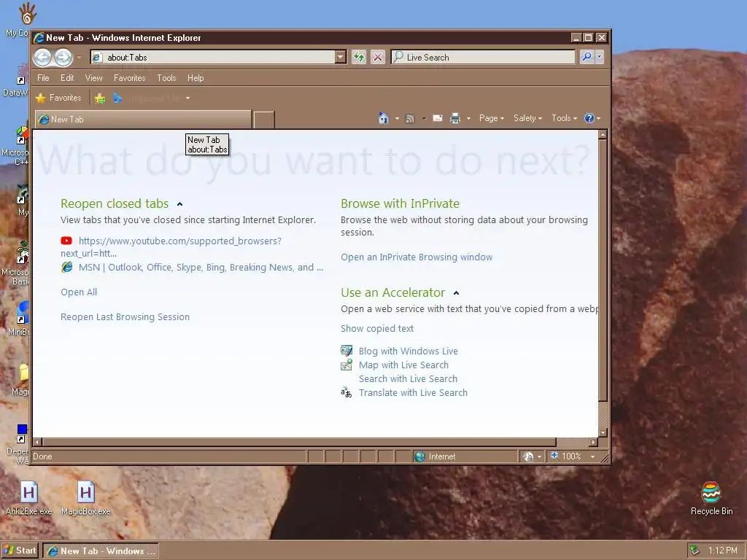Click the vertical scrollbar down arrow

pyautogui.click(x=603, y=433)
